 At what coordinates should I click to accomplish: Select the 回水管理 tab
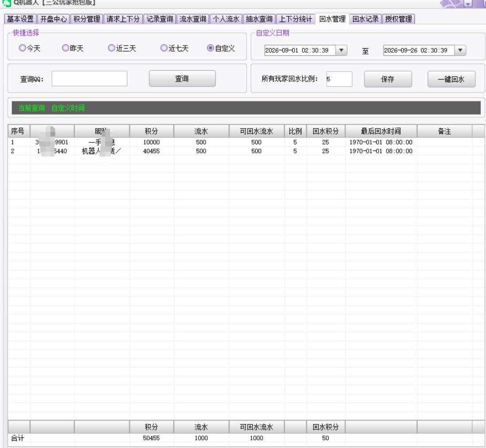[332, 19]
